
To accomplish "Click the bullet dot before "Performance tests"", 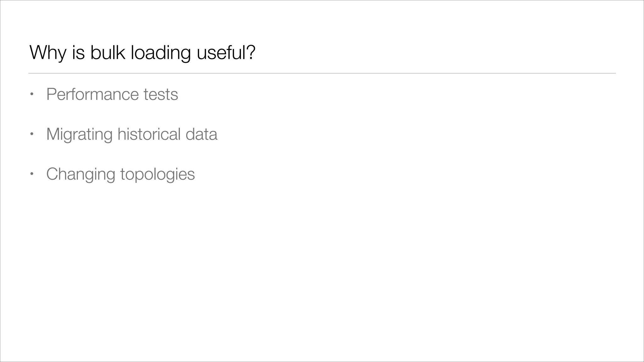I will pyautogui.click(x=31, y=94).
